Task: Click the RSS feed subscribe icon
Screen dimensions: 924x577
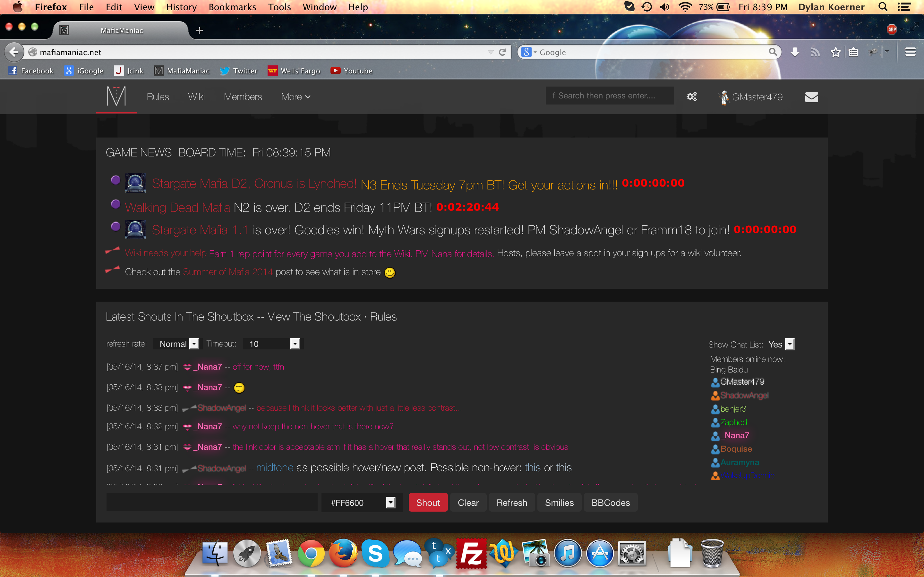Action: pyautogui.click(x=815, y=52)
